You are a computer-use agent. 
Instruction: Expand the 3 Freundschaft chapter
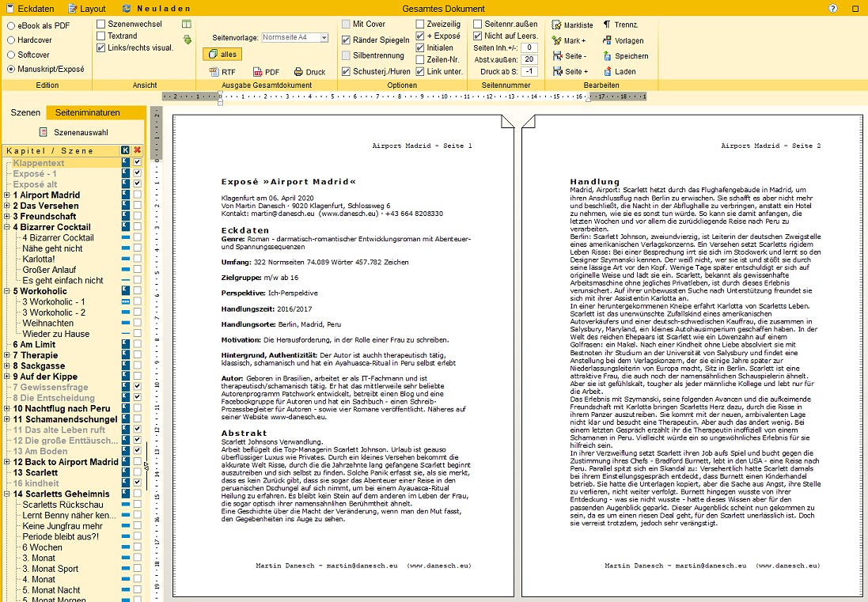click(x=6, y=216)
